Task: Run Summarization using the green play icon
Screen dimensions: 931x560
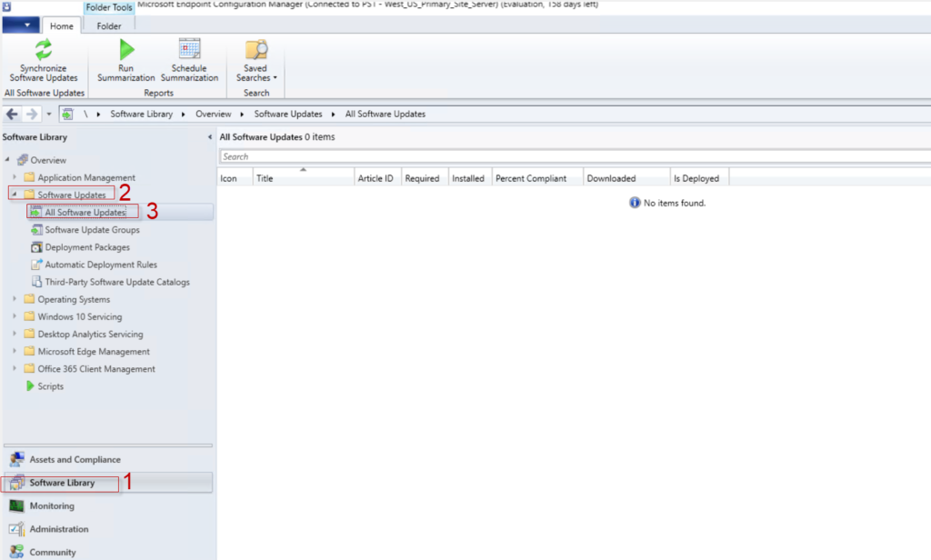Action: pos(125,50)
